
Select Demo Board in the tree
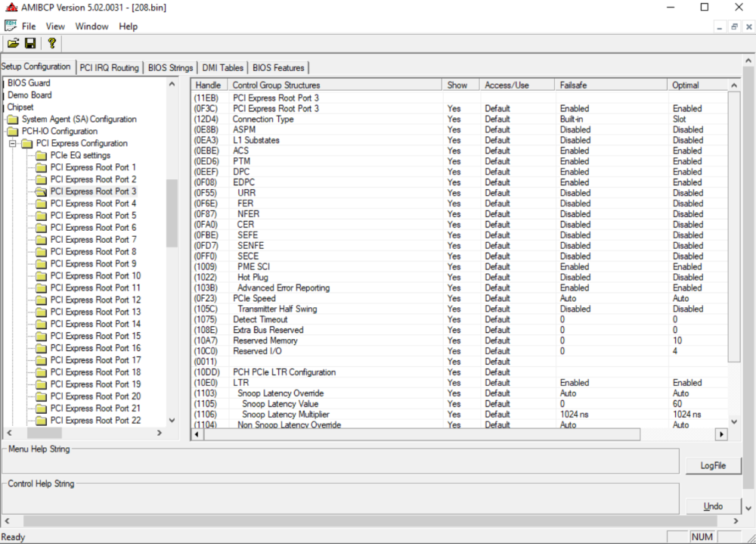coord(29,95)
